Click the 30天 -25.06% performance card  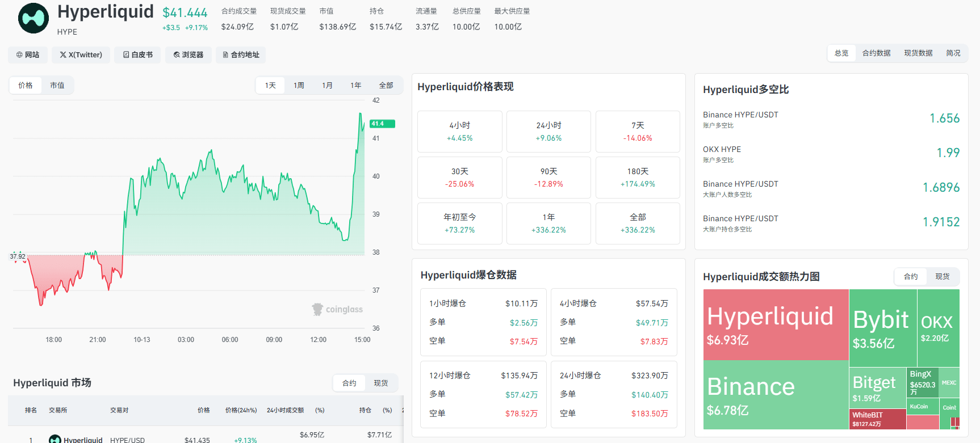pyautogui.click(x=460, y=178)
